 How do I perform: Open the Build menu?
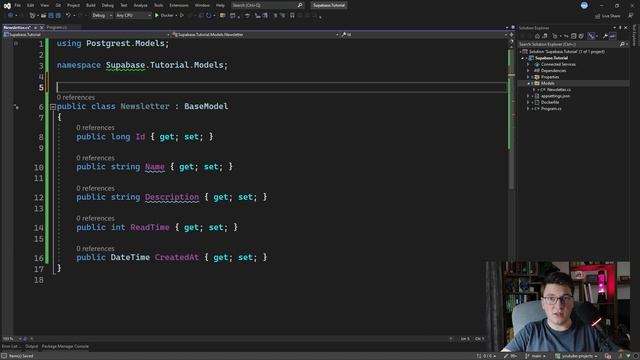click(x=91, y=5)
